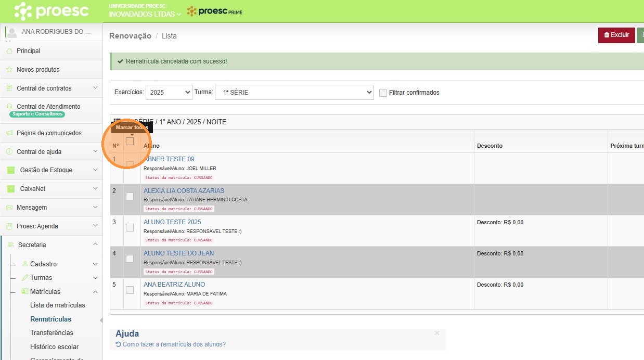Open student ANA BEATRIZ ALUNO link
644x360 pixels.
(174, 285)
